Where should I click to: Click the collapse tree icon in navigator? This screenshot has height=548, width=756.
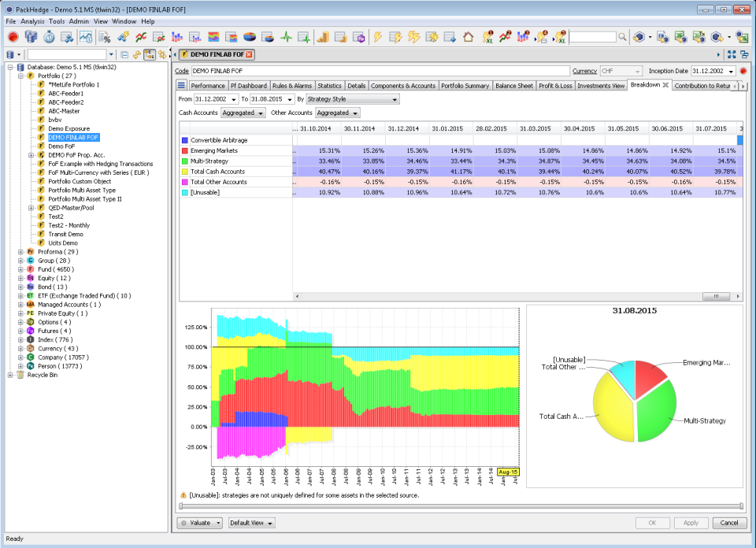124,54
